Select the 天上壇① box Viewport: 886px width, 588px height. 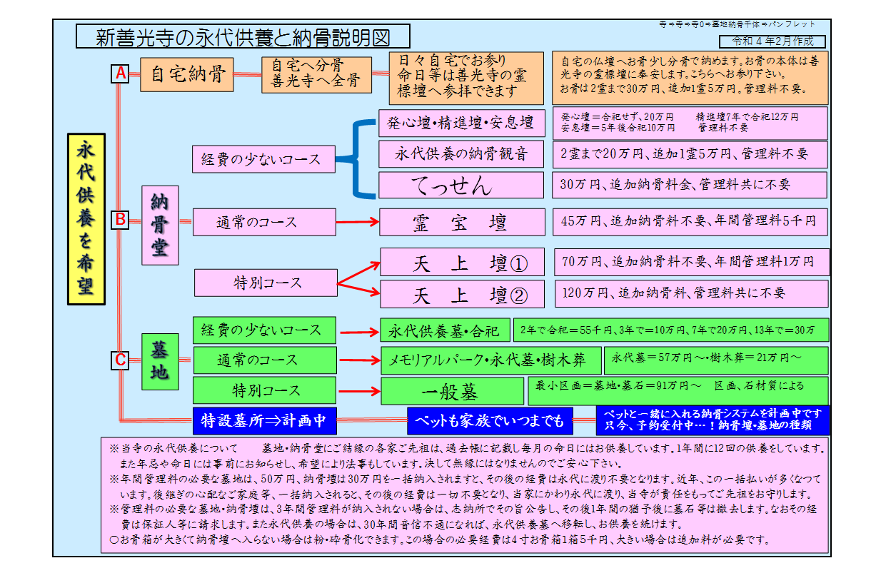[463, 262]
